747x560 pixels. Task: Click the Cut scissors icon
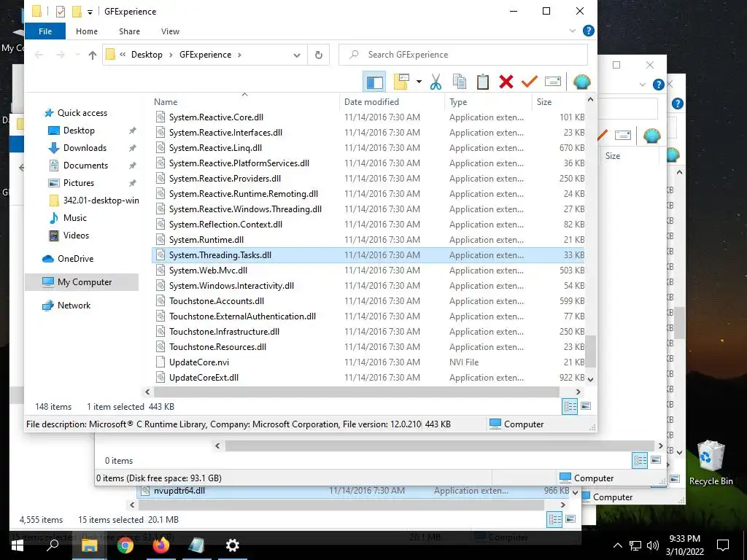(436, 82)
